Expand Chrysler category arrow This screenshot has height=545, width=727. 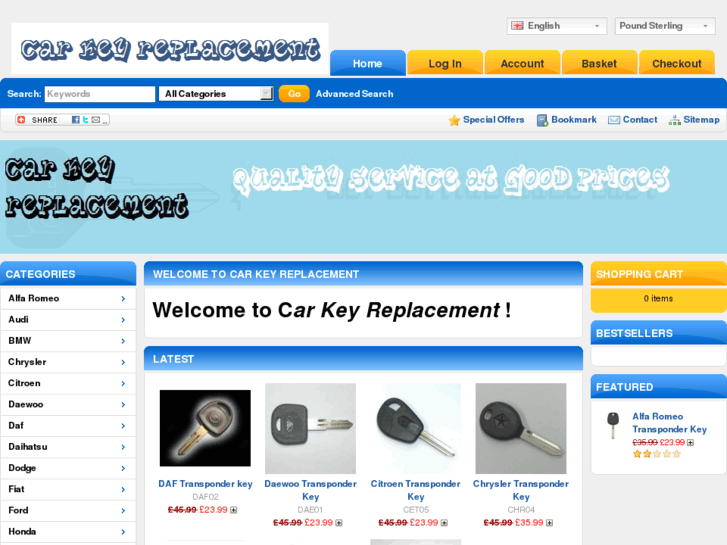click(x=123, y=362)
